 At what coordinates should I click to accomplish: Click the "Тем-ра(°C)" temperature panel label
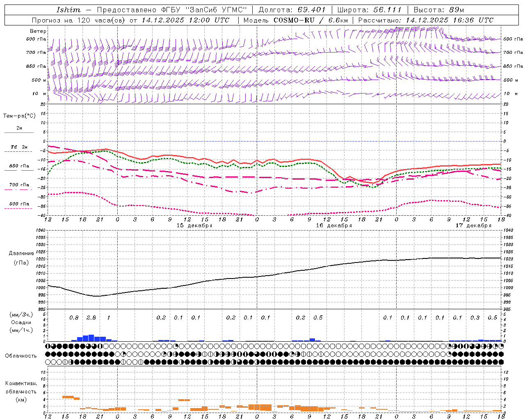19,116
